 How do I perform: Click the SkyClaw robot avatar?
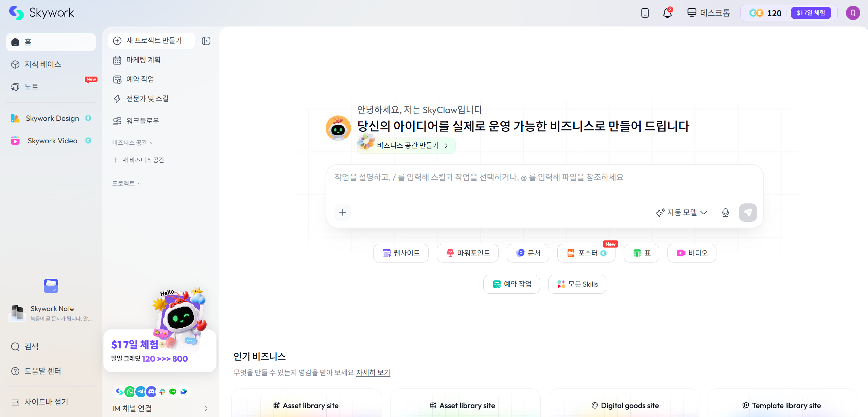[338, 128]
